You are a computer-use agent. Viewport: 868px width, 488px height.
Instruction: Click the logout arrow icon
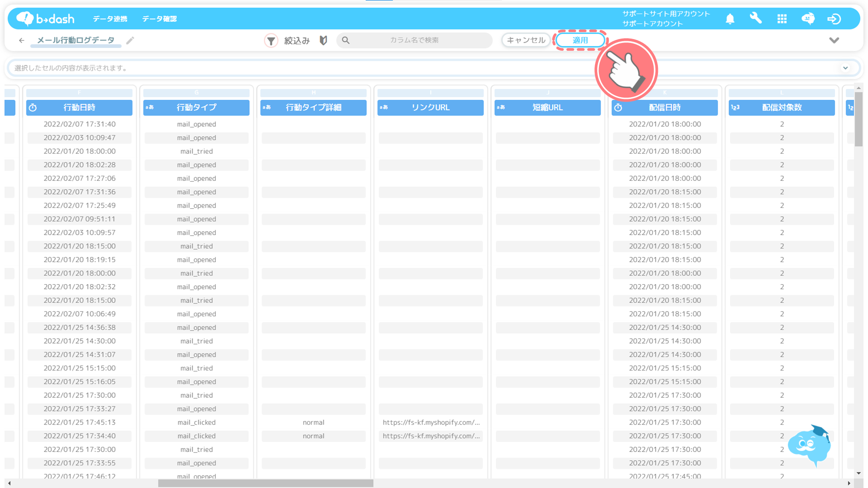click(x=834, y=19)
